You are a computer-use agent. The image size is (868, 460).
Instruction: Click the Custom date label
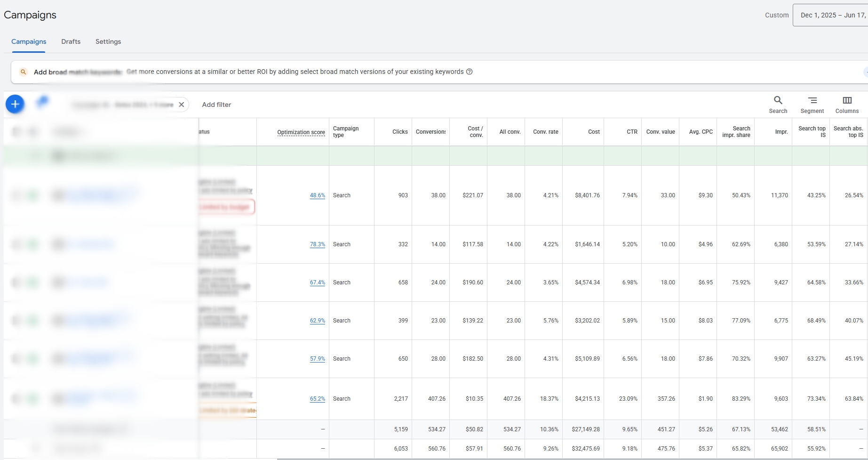point(777,15)
